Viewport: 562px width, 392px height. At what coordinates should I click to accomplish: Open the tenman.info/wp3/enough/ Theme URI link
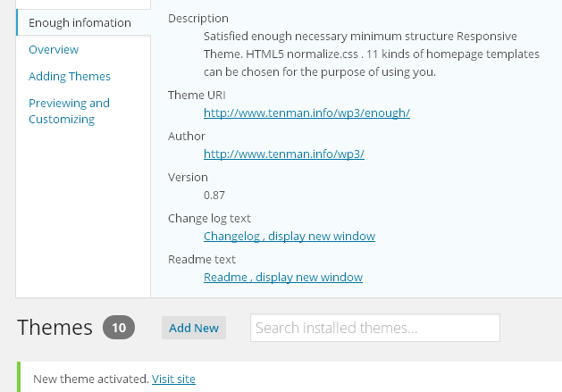pos(306,113)
